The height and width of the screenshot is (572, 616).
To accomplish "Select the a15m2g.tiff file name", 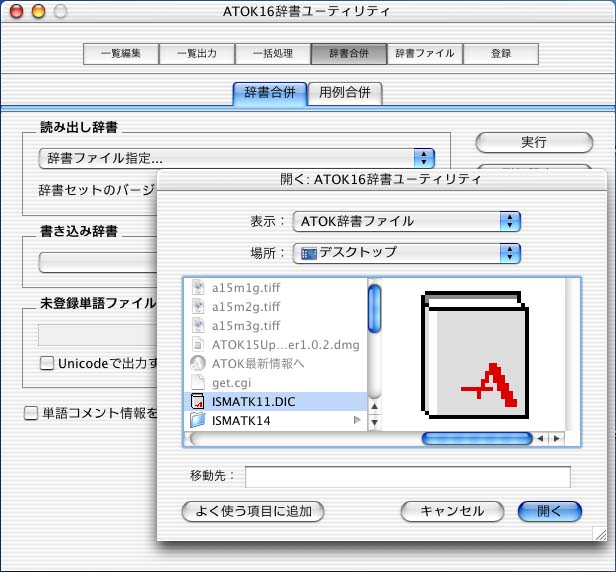I will [x=246, y=307].
